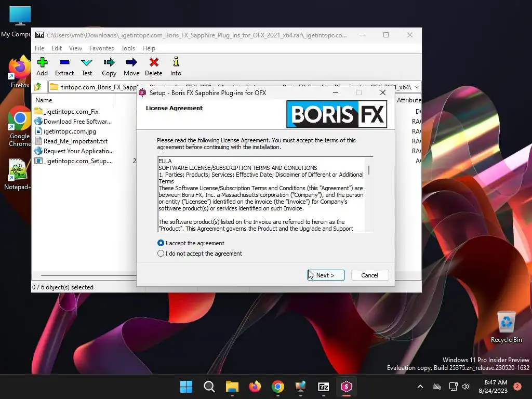Screen dimensions: 532x399
Task: Click the license text scrollbar thumb
Action: [369, 170]
